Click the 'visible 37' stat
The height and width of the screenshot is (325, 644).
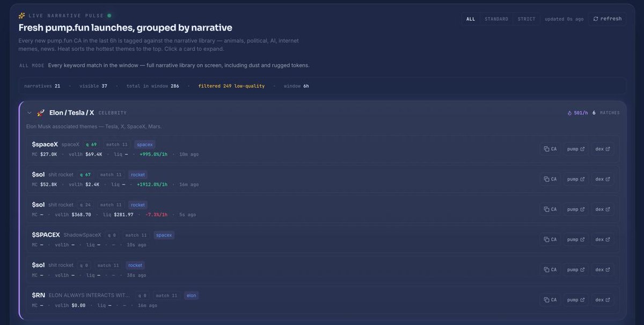pyautogui.click(x=93, y=86)
